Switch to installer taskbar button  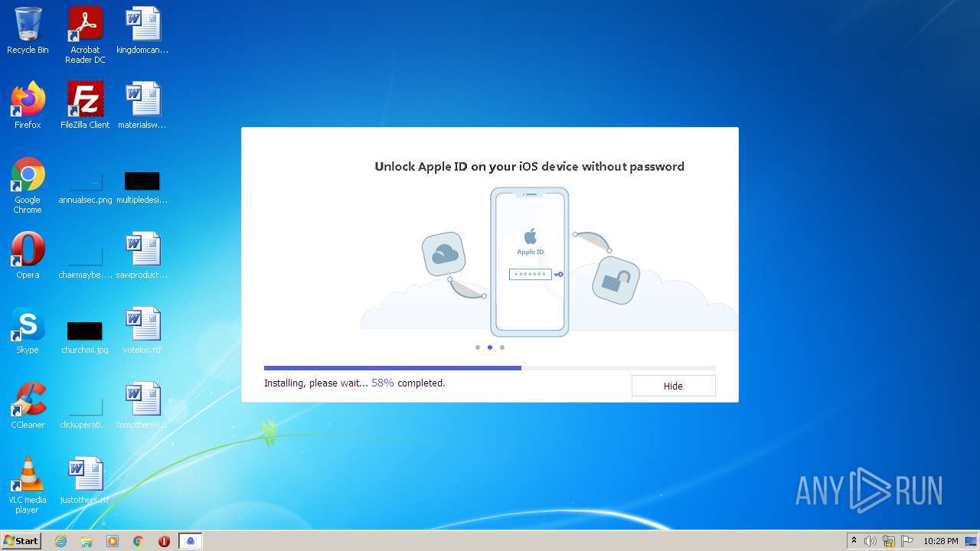(x=191, y=541)
